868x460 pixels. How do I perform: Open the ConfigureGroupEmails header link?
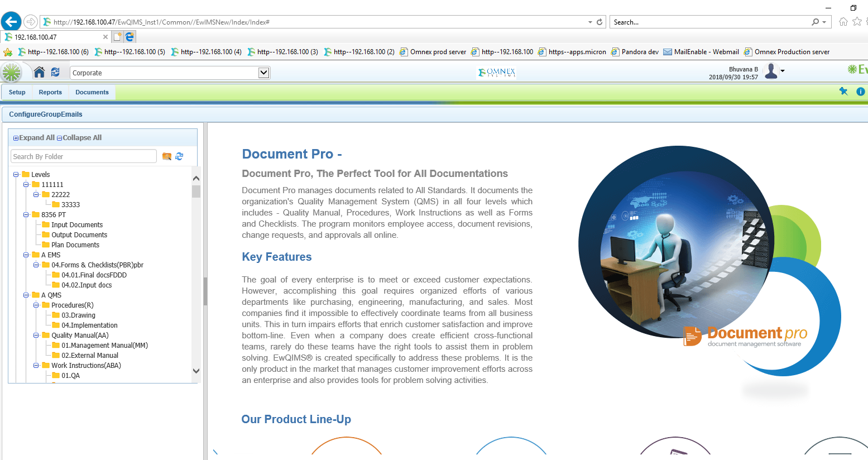[x=46, y=114]
